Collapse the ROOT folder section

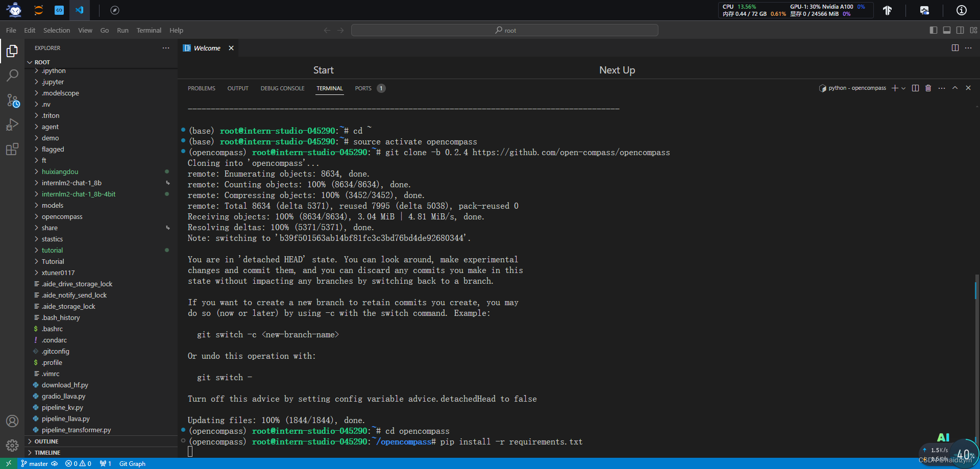(101, 62)
